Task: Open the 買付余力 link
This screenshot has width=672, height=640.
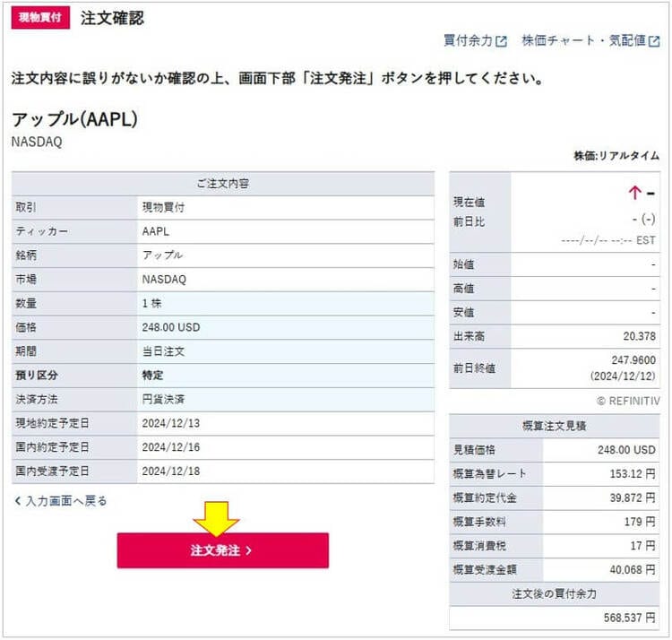Action: coord(468,40)
